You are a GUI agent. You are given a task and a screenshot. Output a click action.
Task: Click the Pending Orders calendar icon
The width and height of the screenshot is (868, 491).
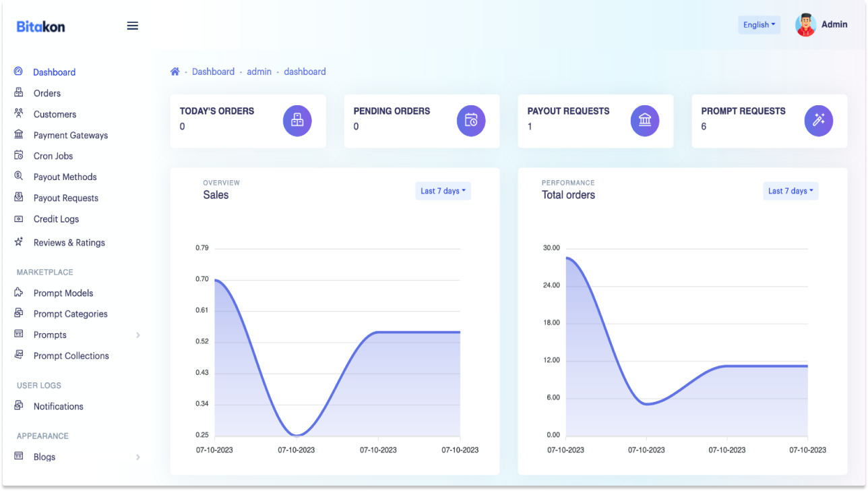click(471, 121)
